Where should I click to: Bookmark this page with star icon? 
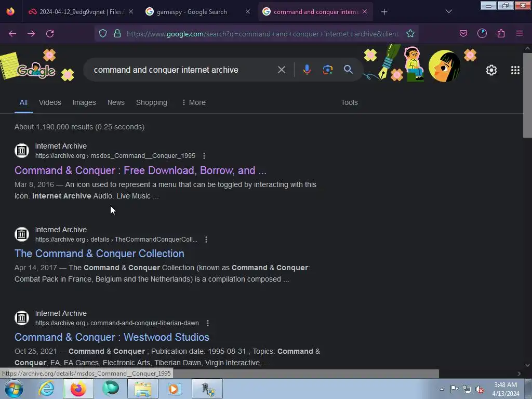coord(410,33)
